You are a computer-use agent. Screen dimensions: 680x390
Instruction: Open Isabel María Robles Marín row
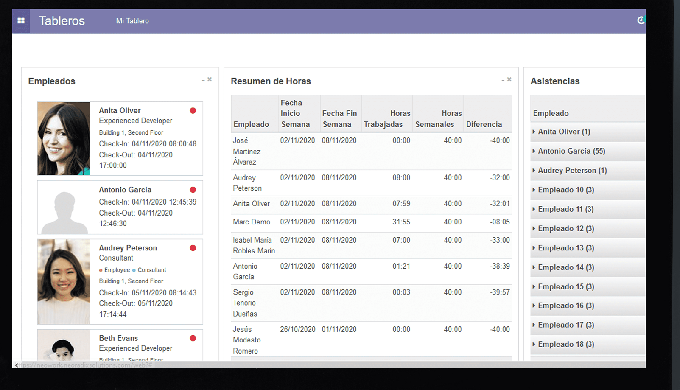point(371,246)
